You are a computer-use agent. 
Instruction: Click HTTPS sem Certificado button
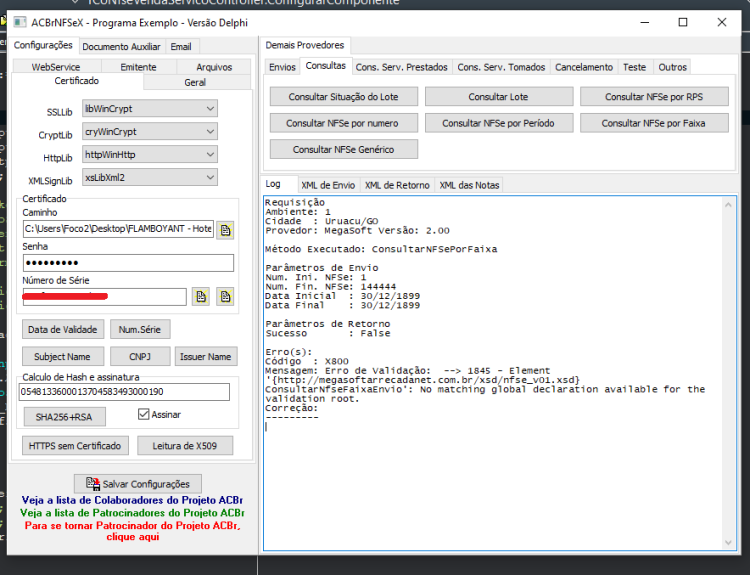point(75,445)
